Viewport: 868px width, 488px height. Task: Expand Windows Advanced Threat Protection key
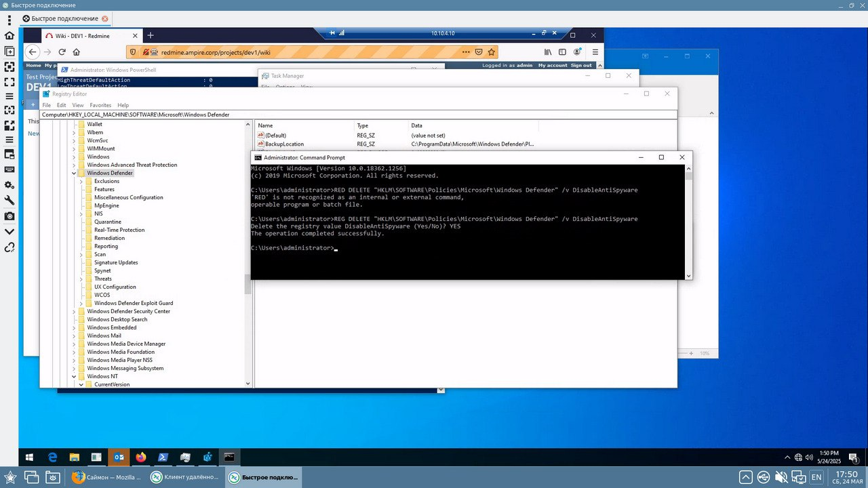(x=73, y=165)
